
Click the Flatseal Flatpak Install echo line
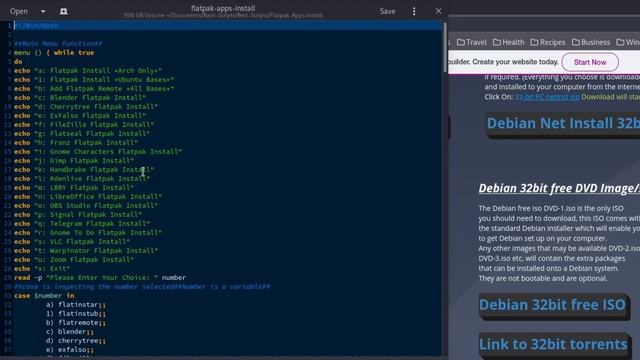point(82,133)
